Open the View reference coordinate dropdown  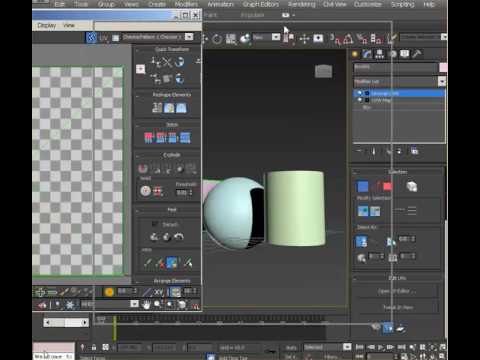click(x=276, y=37)
